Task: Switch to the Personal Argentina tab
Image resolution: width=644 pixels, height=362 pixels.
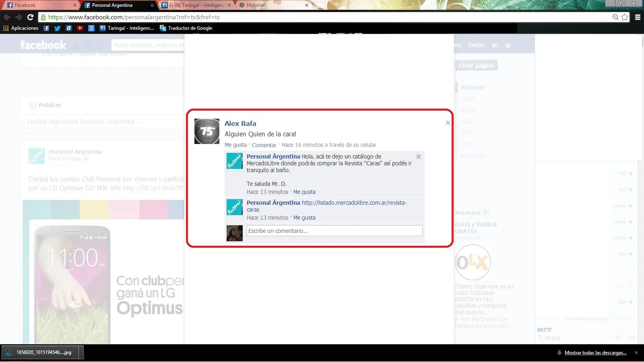Action: [119, 5]
